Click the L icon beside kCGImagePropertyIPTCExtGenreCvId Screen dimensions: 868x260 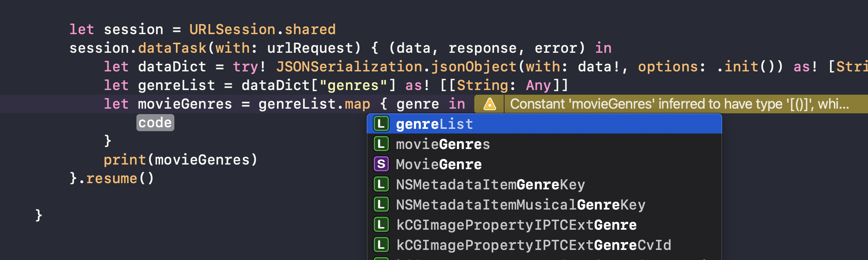pyautogui.click(x=381, y=245)
